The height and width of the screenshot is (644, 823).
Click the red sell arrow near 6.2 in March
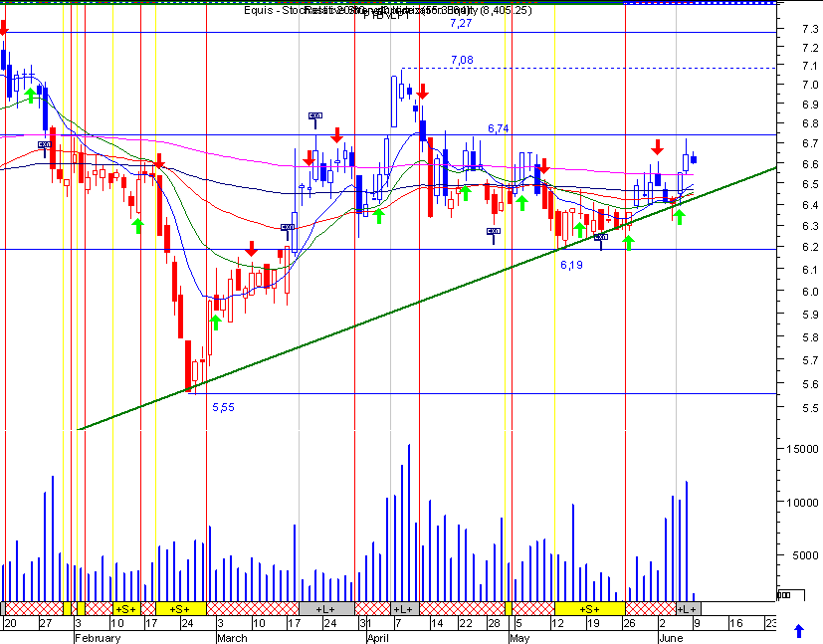(252, 249)
